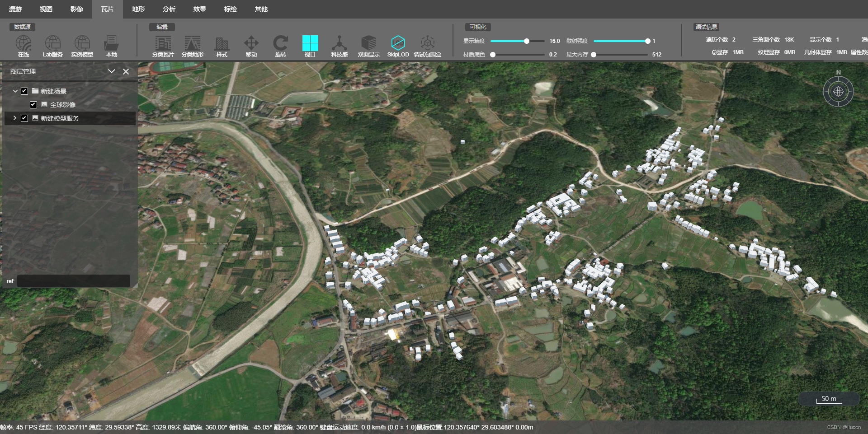Screen dimensions: 868x434
Task: Collapse the 新建场景 tree node
Action: [x=15, y=91]
